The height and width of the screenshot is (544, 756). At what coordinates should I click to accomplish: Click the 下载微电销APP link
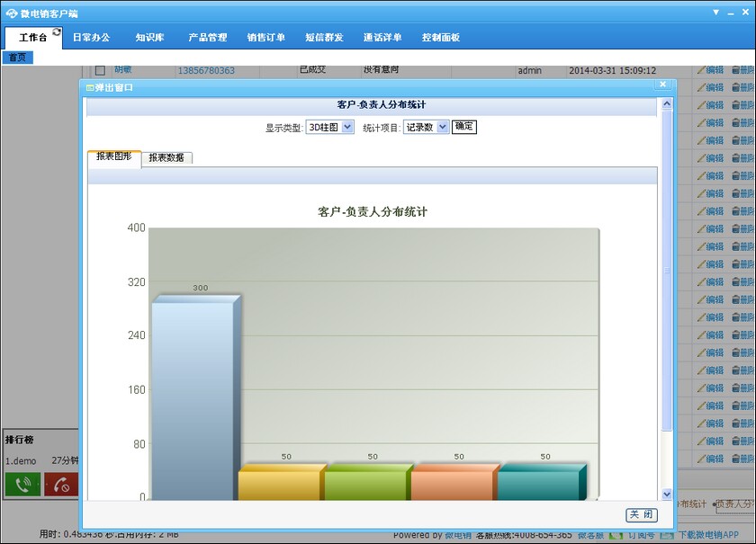click(708, 535)
